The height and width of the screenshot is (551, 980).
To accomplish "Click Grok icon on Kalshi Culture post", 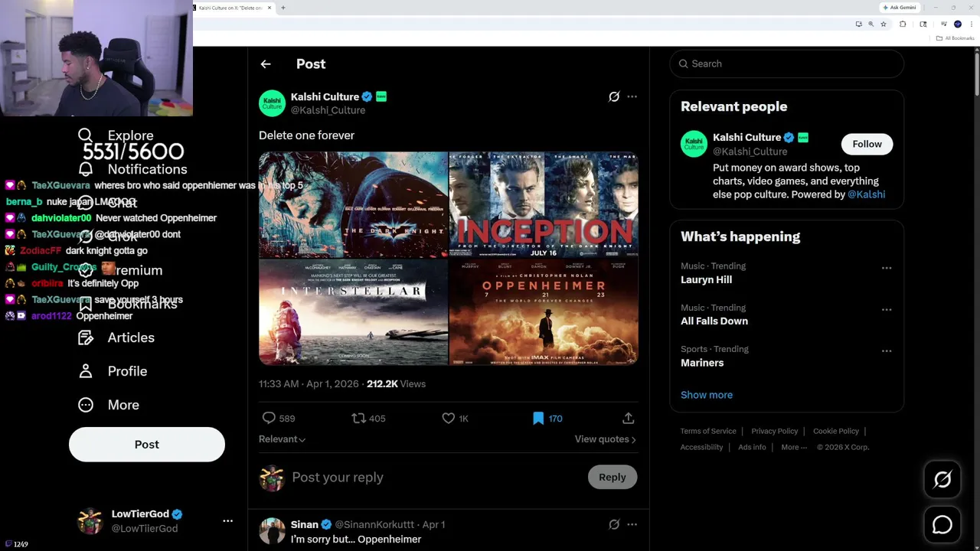I will 614,97.
